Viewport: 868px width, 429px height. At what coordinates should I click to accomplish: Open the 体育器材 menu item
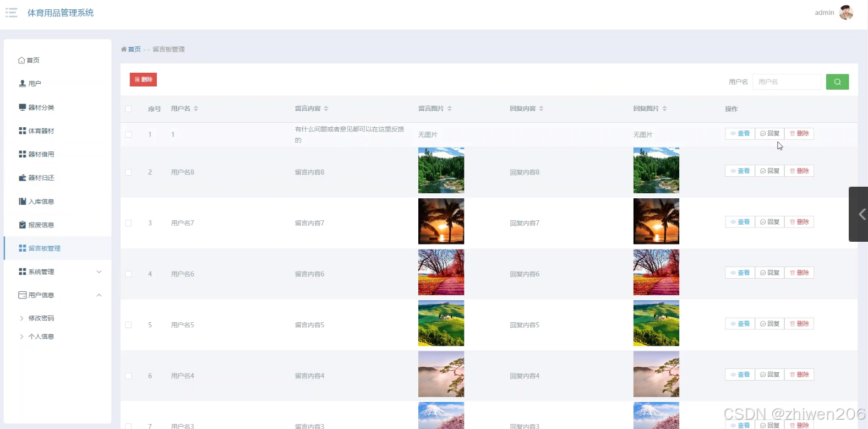pyautogui.click(x=57, y=131)
